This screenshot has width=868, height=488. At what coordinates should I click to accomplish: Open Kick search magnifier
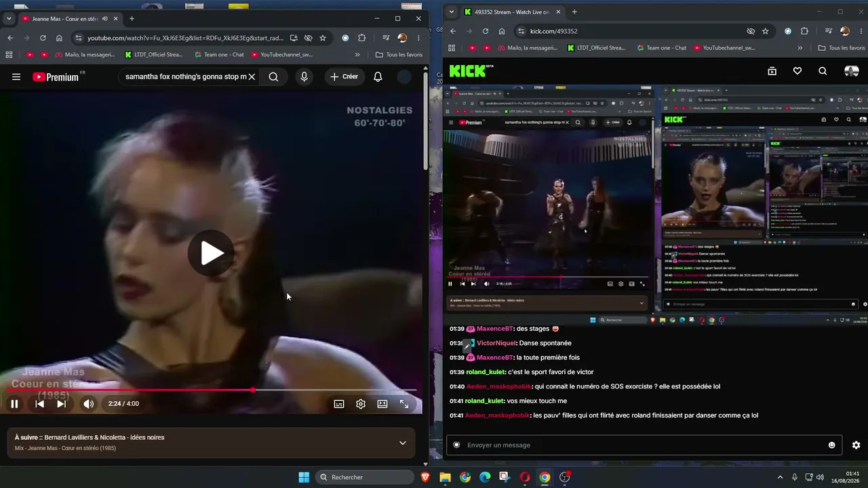coord(823,71)
